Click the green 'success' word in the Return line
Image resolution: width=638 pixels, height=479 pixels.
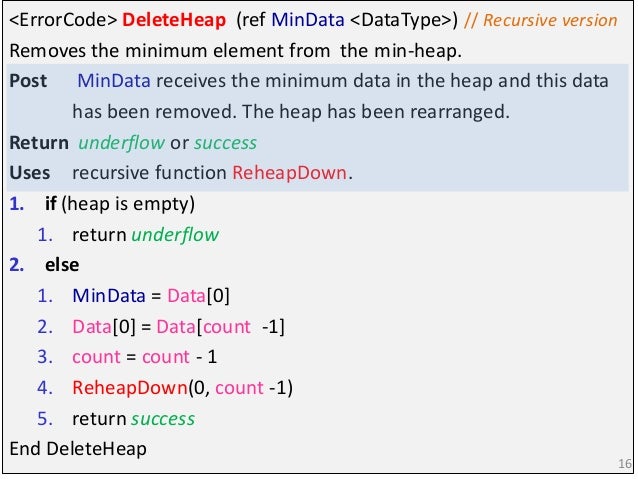(224, 142)
